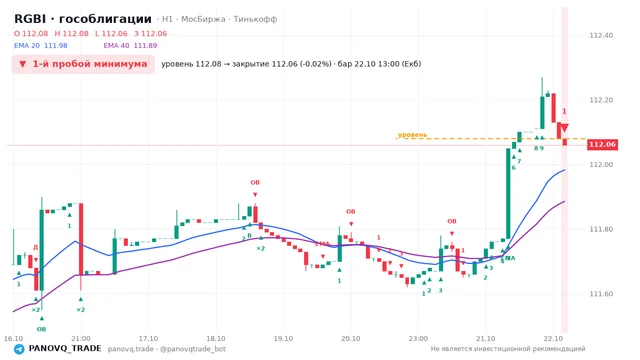640x360 pixels.
Task: Click 'panovq.trade · @panovqtrade_bot' footer text
Action: tap(167, 349)
